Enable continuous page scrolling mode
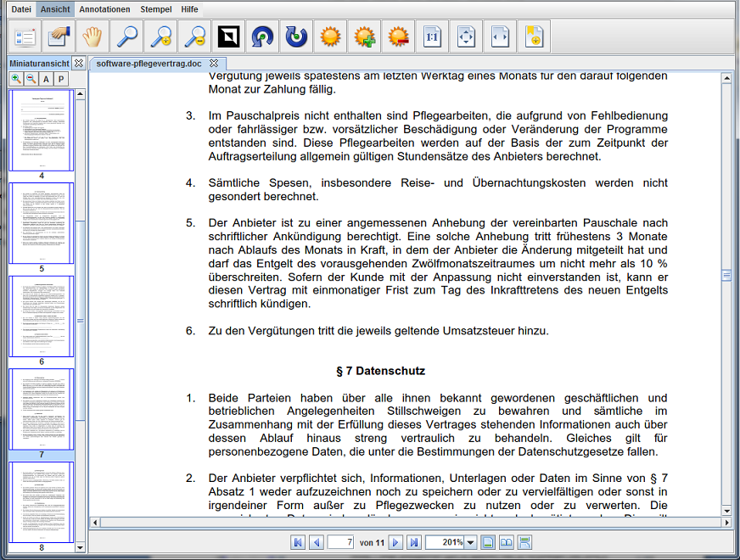This screenshot has height=560, width=740. pyautogui.click(x=524, y=542)
